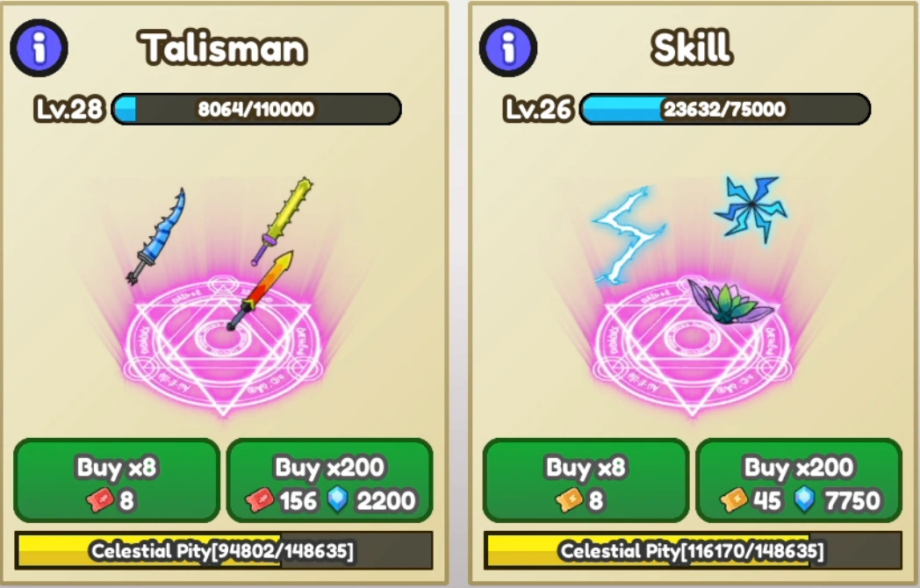The height and width of the screenshot is (588, 920).
Task: Click the Skill magic summoning circle
Action: pyautogui.click(x=693, y=347)
